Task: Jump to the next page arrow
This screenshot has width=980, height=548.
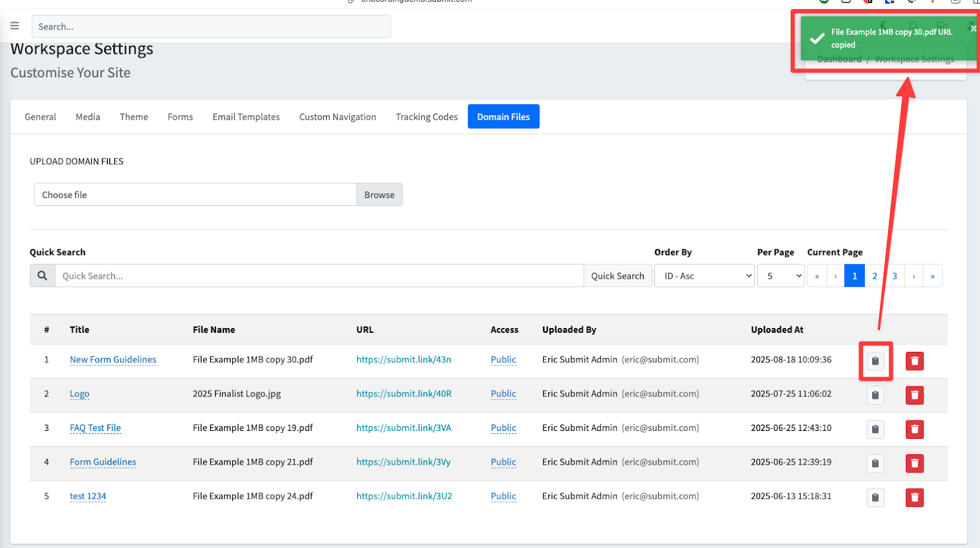Action: point(913,276)
